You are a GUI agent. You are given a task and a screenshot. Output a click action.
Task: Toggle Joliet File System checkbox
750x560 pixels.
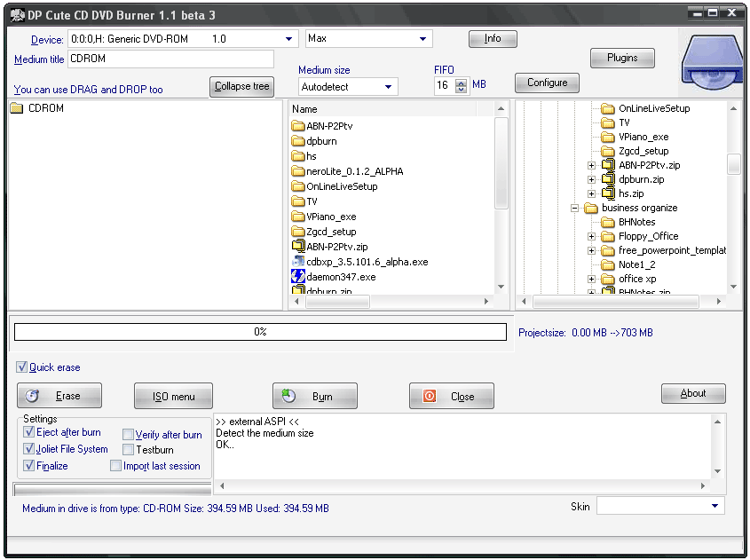(28, 448)
